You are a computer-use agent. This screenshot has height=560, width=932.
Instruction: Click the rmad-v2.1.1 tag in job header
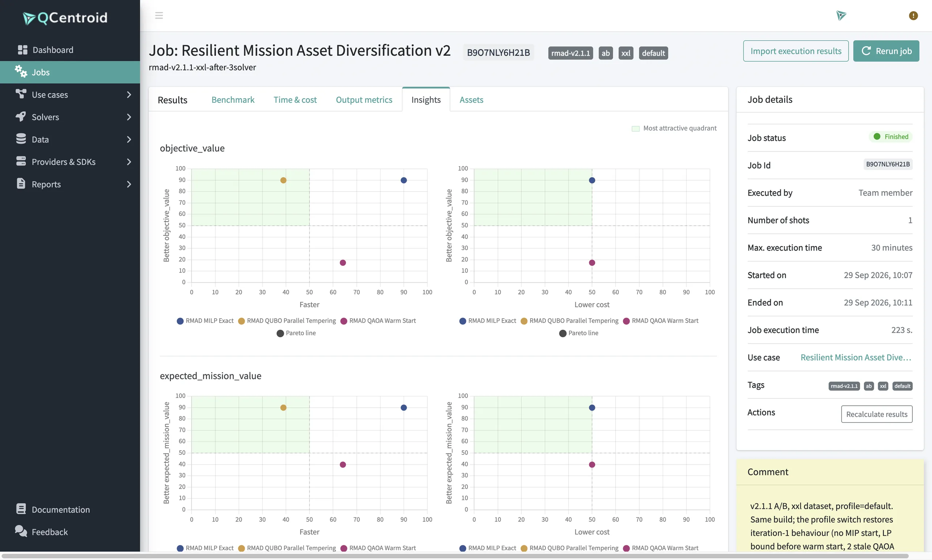[570, 53]
